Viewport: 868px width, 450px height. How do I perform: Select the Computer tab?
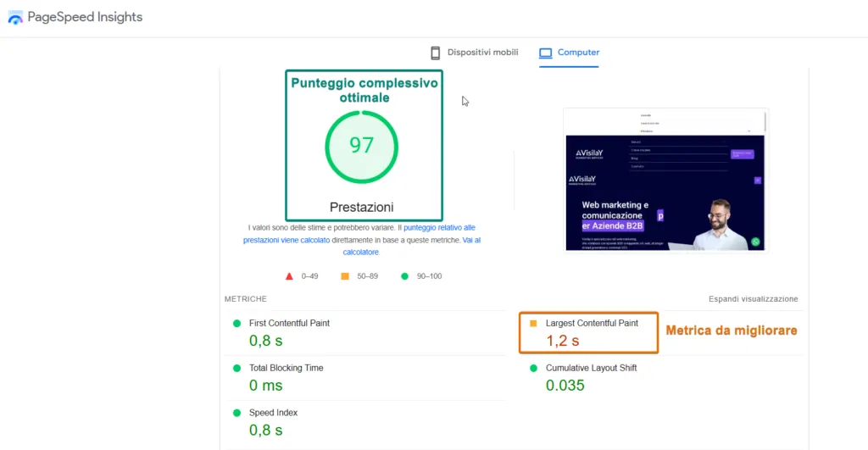click(569, 53)
